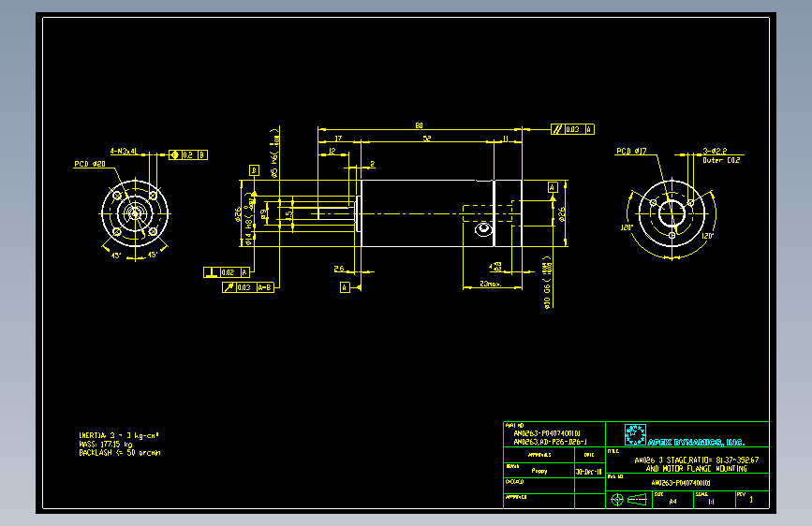Viewport: 812px width, 526px height.
Task: Click the runout arrow symbol in the 0.03 A-B frame
Action: 229,287
